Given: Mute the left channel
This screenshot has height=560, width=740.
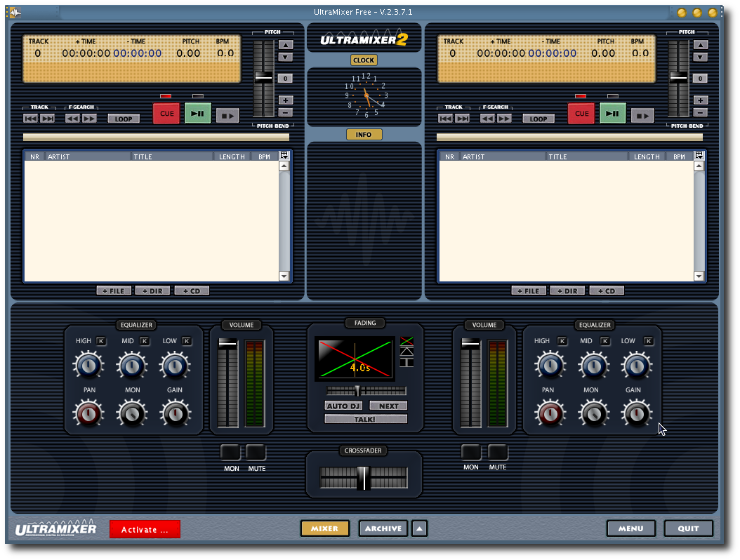Looking at the screenshot, I should coord(256,452).
